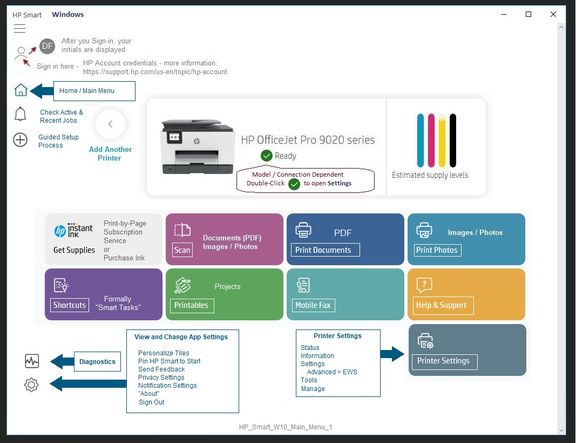Click the Printables tile icon

coord(183,285)
